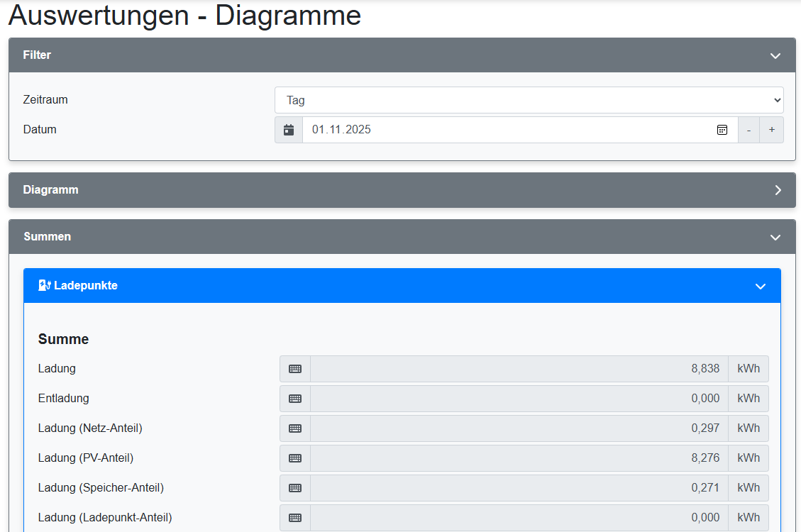
Task: Collapse the Summen section using its chevron
Action: pyautogui.click(x=775, y=236)
